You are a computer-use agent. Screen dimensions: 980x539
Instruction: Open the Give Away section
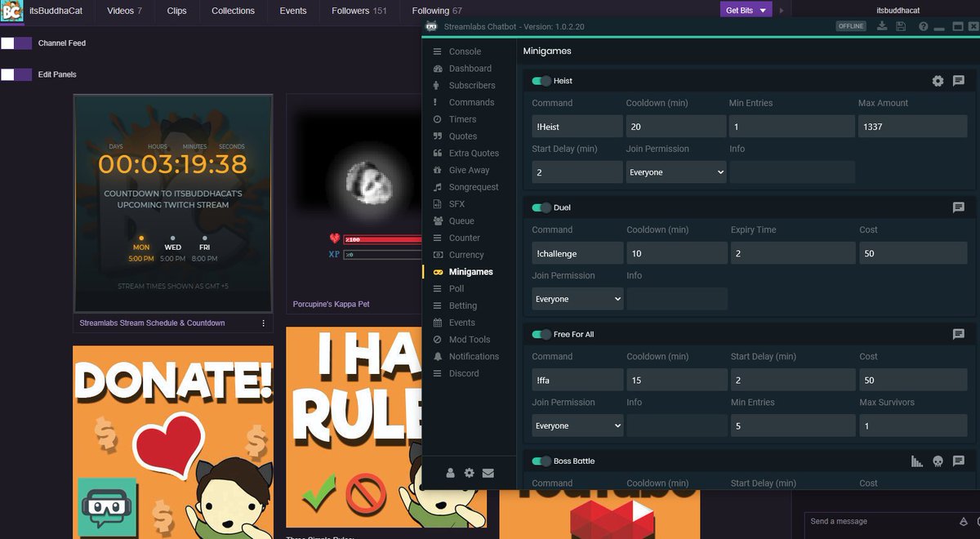coord(469,170)
